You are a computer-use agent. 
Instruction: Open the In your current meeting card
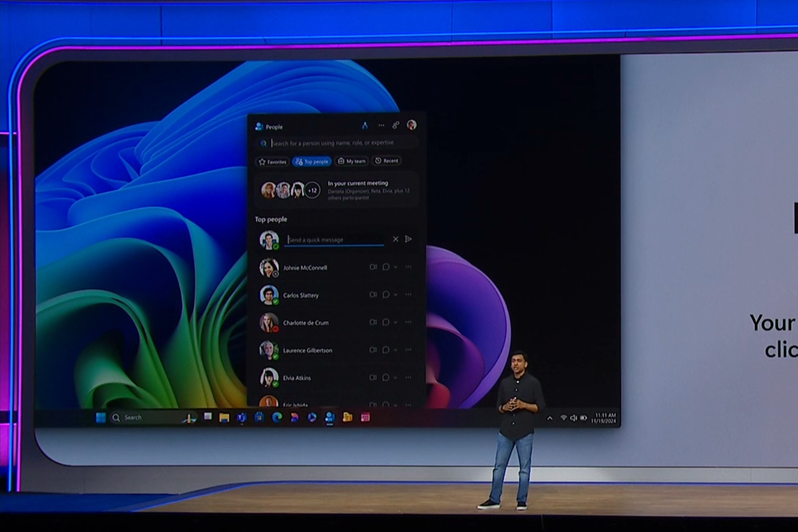click(336, 190)
